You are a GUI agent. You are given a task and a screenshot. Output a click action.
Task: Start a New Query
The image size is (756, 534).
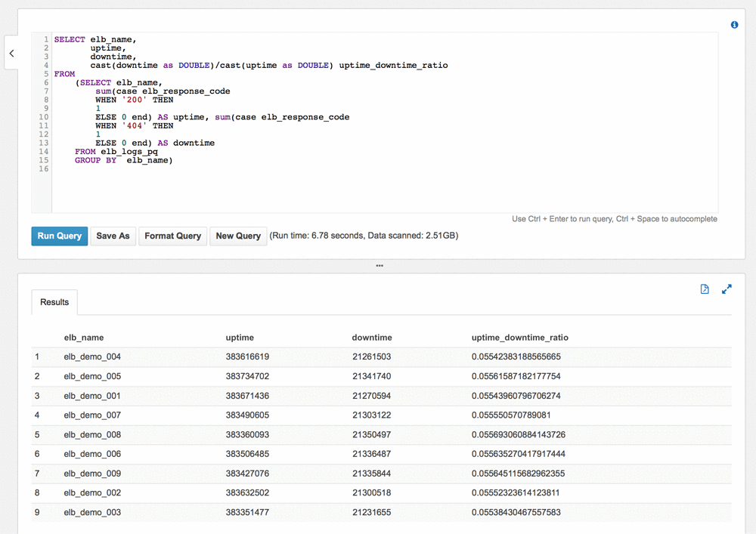tap(238, 236)
